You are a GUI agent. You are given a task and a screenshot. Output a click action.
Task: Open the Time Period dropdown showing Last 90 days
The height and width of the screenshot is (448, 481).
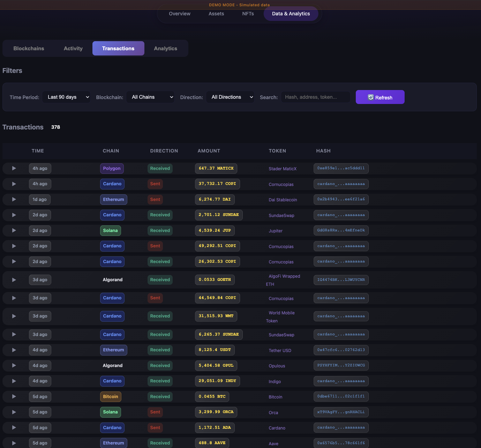[x=66, y=97]
